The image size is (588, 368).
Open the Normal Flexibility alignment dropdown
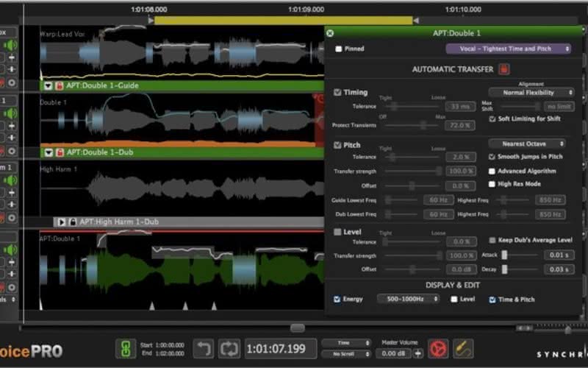(x=531, y=93)
